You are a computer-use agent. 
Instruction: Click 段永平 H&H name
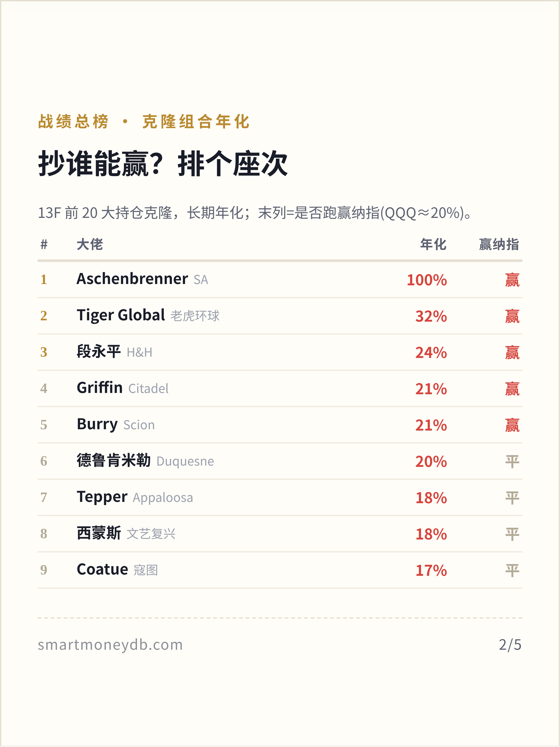click(x=114, y=352)
